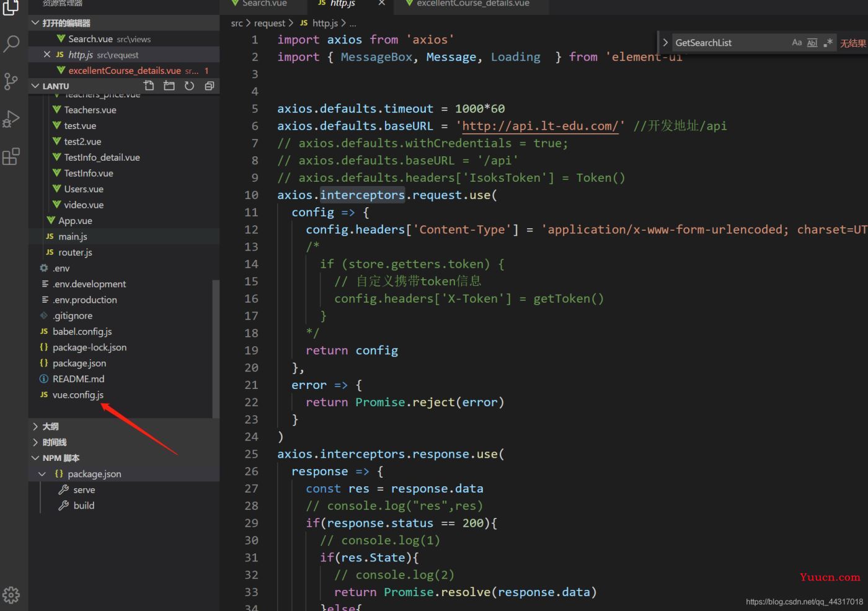
Task: Toggle Match Case in find widget
Action: 797,43
